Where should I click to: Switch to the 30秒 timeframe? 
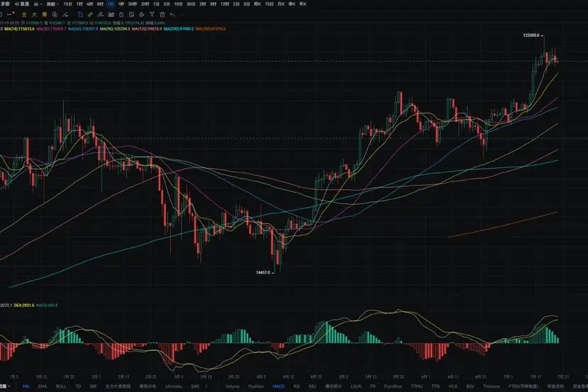pyautogui.click(x=133, y=4)
